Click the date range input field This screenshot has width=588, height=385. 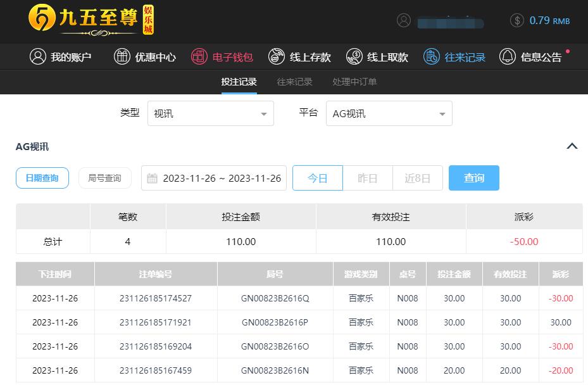(214, 178)
